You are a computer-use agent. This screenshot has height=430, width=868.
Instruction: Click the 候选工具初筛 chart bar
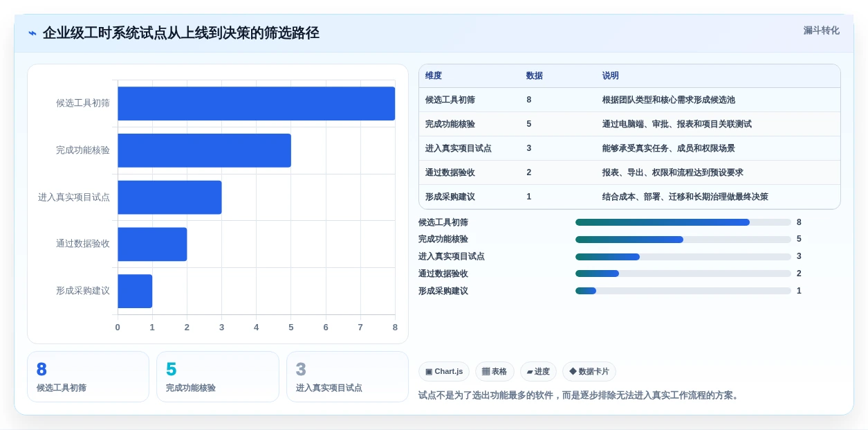point(256,103)
